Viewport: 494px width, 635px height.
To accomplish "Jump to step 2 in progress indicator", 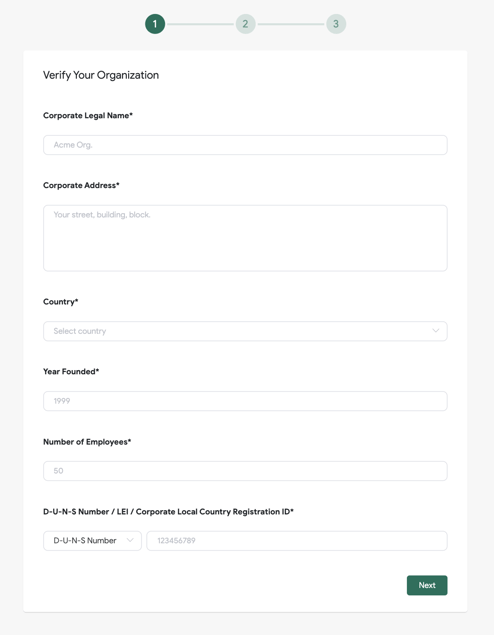I will tap(245, 24).
